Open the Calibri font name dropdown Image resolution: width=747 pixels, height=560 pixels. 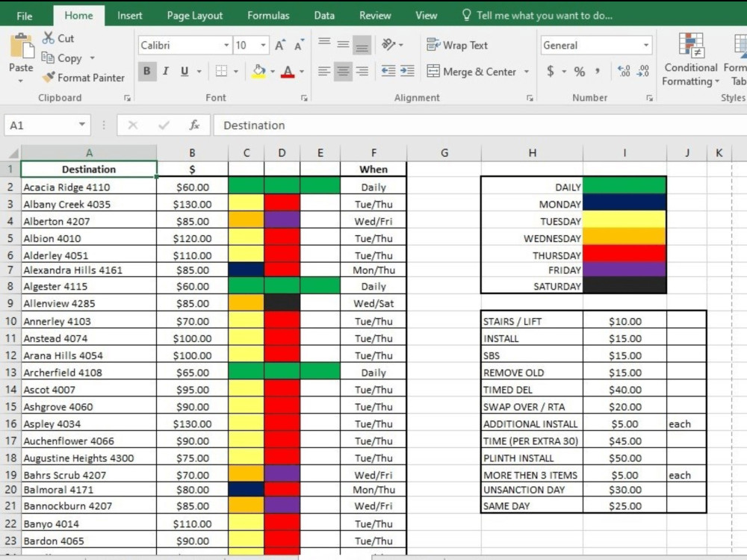click(226, 46)
